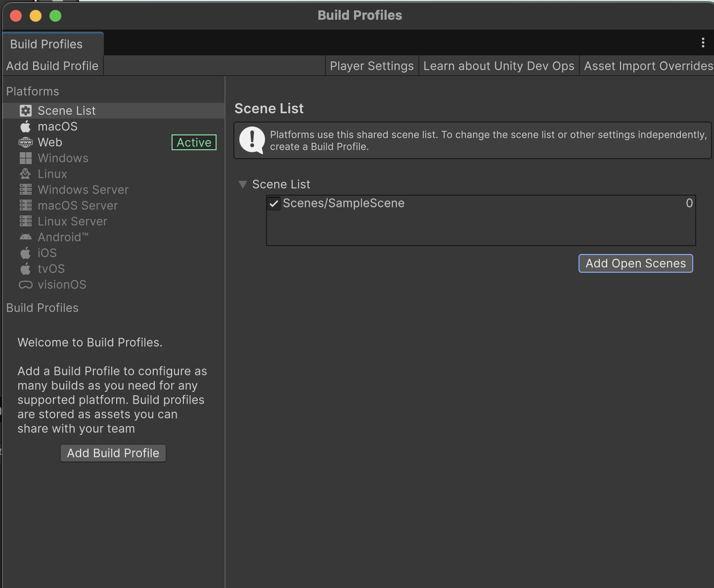Open Asset Import Overrides
The height and width of the screenshot is (588, 714).
coord(648,66)
